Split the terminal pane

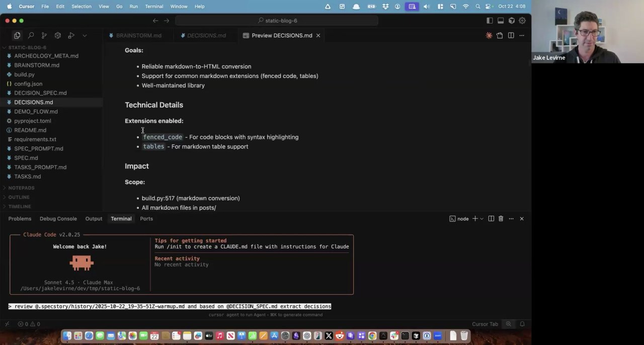click(x=491, y=219)
